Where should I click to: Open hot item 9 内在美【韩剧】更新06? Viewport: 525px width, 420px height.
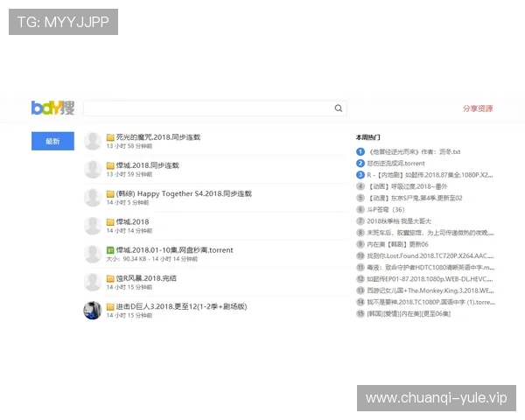tap(398, 244)
